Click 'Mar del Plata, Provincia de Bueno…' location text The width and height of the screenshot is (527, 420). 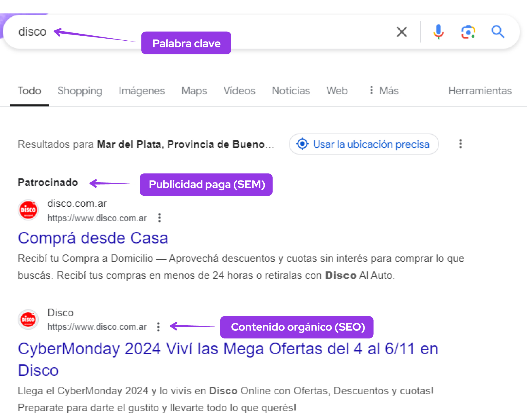186,144
